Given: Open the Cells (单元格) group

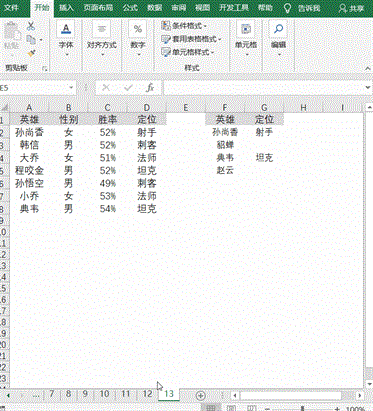Looking at the screenshot, I should point(246,38).
